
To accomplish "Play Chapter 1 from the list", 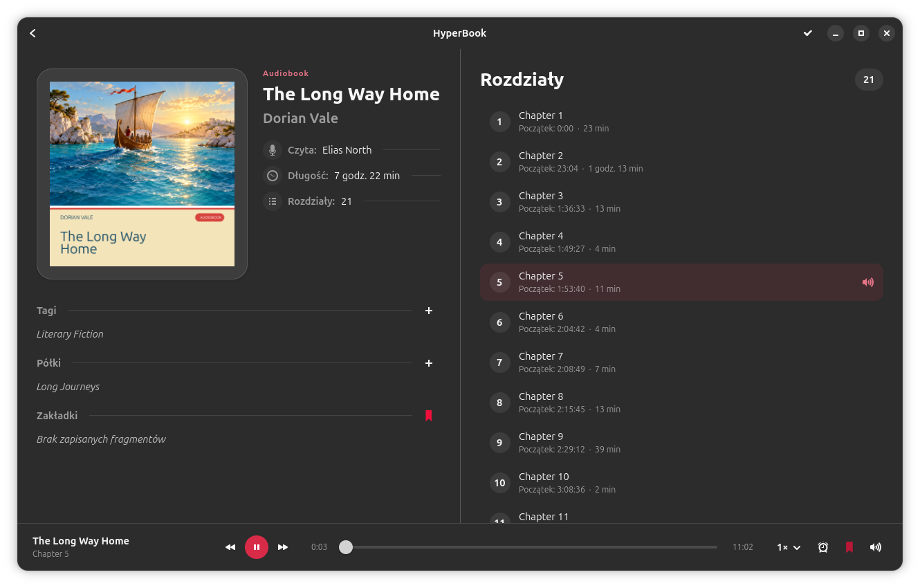I will coord(681,122).
